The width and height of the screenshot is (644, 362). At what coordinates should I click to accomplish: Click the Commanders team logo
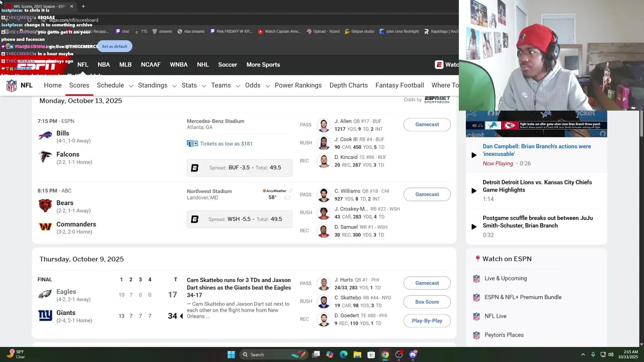pos(45,227)
